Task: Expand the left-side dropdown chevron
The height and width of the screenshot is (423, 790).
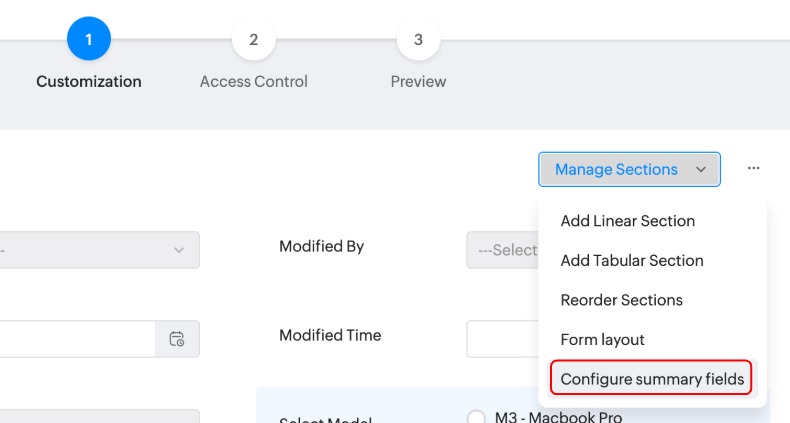Action: (x=179, y=250)
